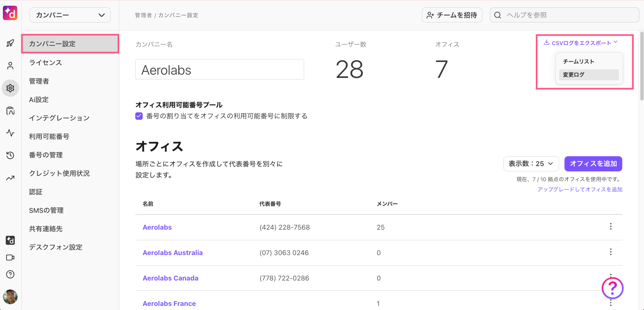Toggle restricting number assignment to office pool
Viewport: 644px width, 310px height.
(139, 116)
